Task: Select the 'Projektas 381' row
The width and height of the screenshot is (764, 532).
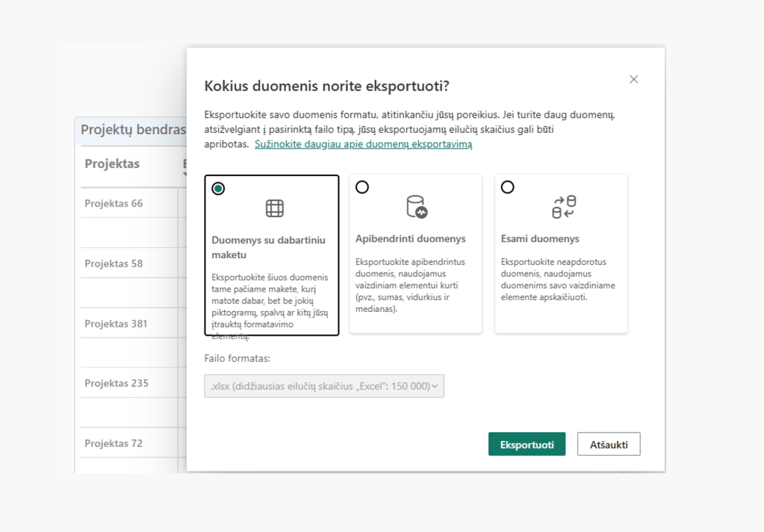Action: pos(116,324)
